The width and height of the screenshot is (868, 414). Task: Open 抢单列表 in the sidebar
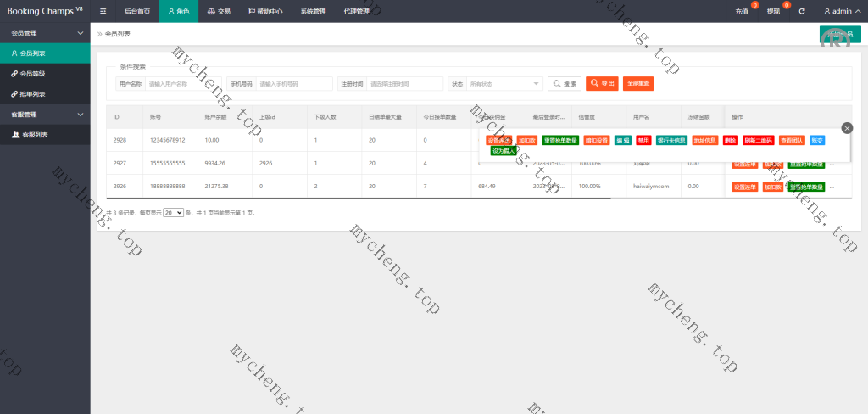33,94
